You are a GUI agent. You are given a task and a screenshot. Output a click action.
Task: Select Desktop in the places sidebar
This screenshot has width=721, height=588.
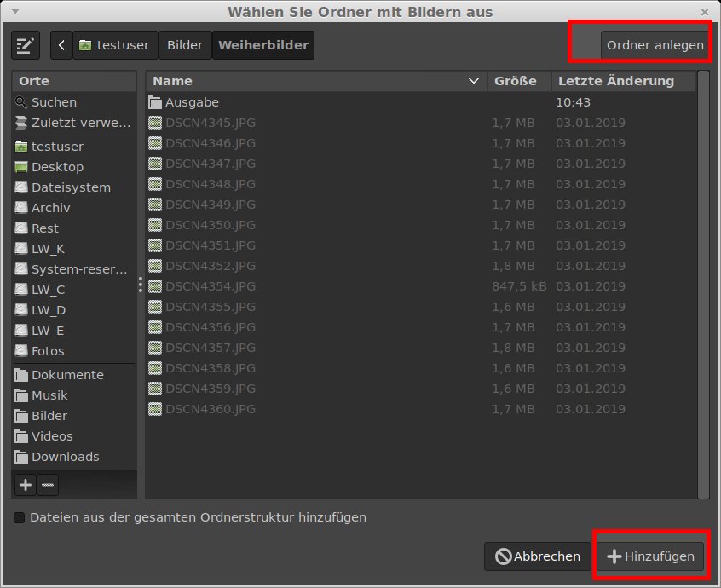tap(74, 167)
